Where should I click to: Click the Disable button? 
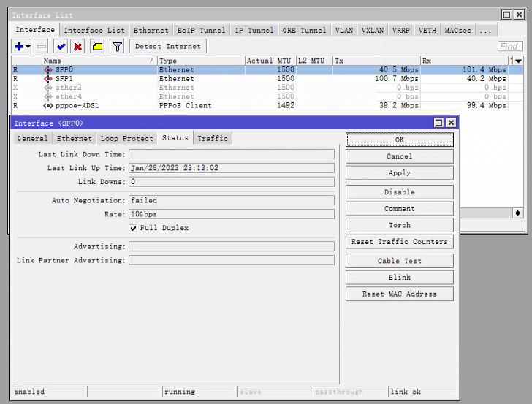pyautogui.click(x=399, y=192)
